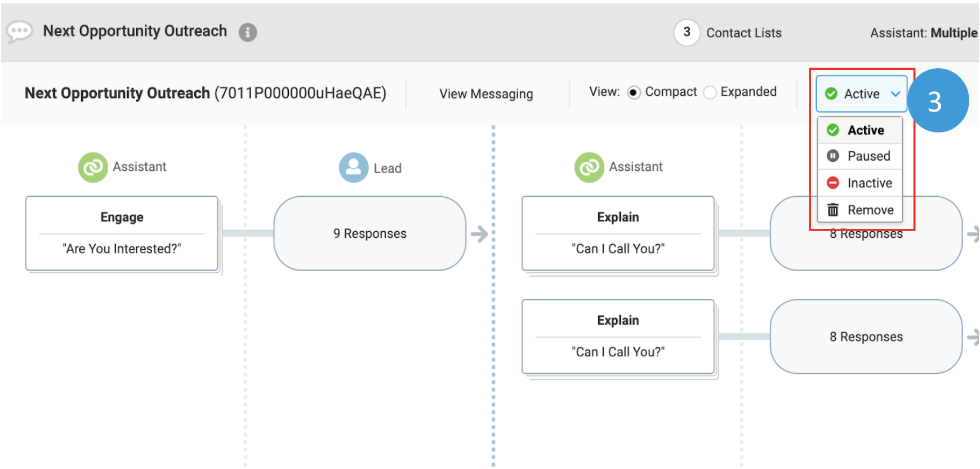Open the 9 Responses bubble
Viewport: 980px width, 469px height.
pos(369,233)
